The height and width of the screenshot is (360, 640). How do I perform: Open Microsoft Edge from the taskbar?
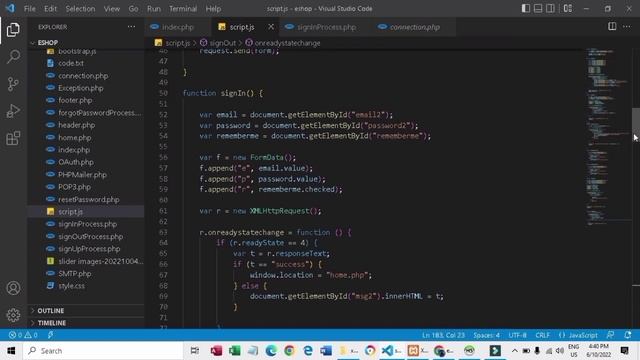point(271,351)
